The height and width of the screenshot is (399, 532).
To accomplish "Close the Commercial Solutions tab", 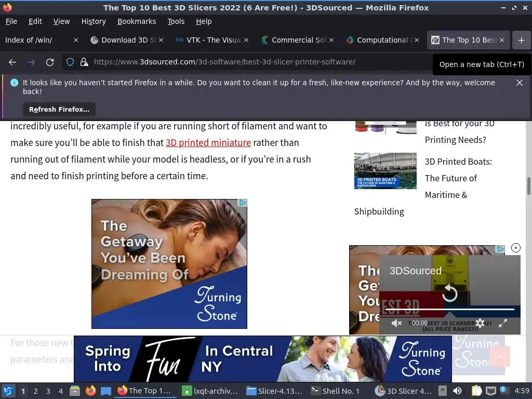I will pos(331,40).
